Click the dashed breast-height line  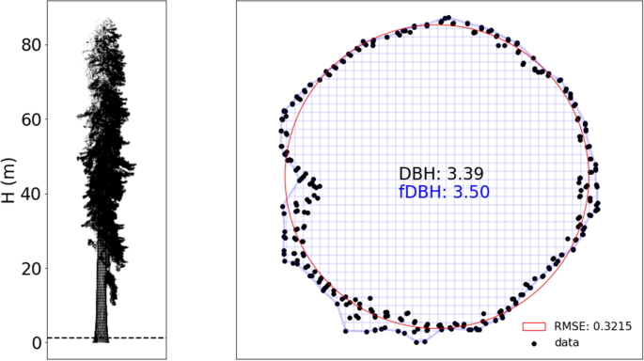click(107, 338)
